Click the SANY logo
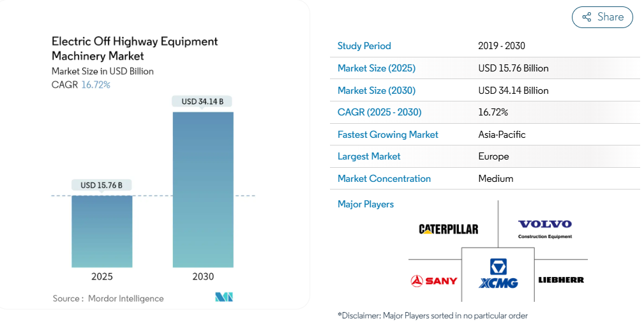This screenshot has width=644, height=335. [434, 280]
